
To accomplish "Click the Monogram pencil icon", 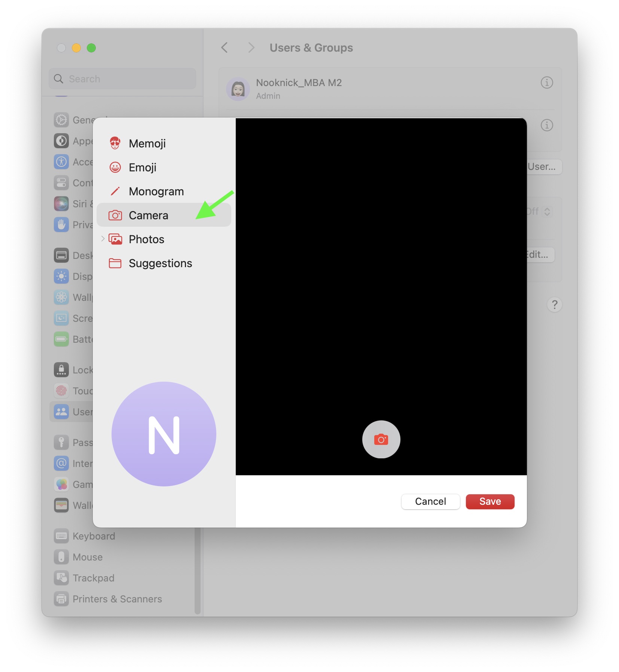I will pos(115,191).
